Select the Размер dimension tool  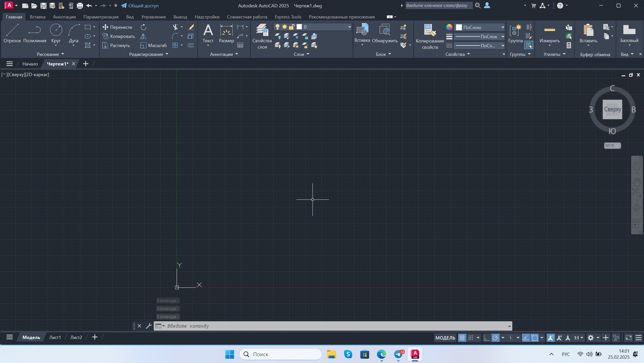point(226,33)
